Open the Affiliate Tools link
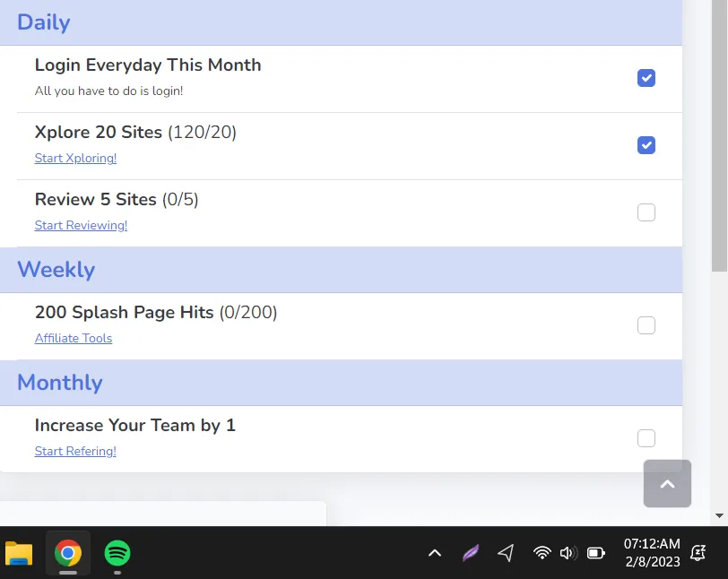This screenshot has height=579, width=728. [74, 339]
